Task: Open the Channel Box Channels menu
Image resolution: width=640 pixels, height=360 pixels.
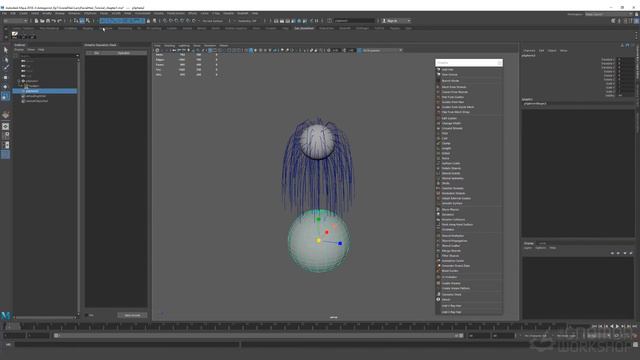Action: coord(529,51)
